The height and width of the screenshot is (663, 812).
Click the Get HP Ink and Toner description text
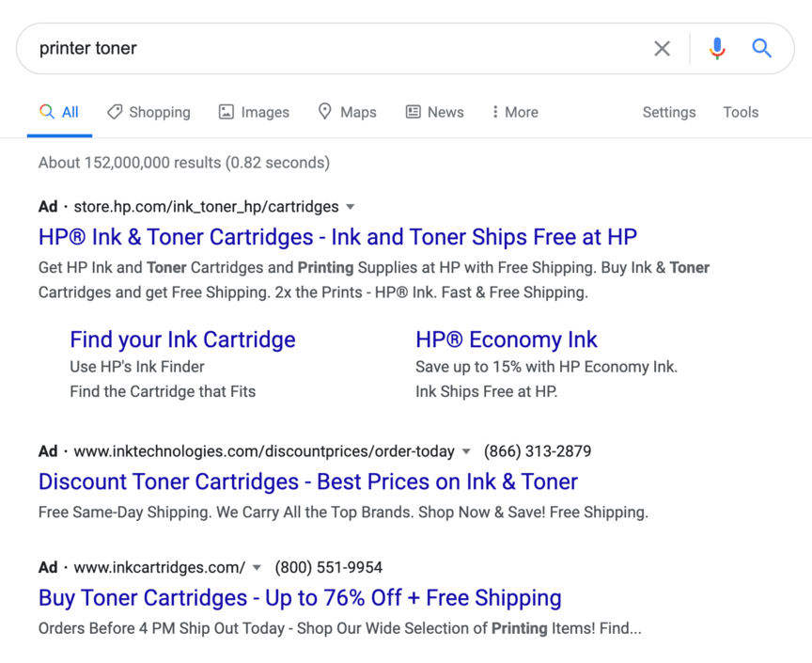pos(374,280)
